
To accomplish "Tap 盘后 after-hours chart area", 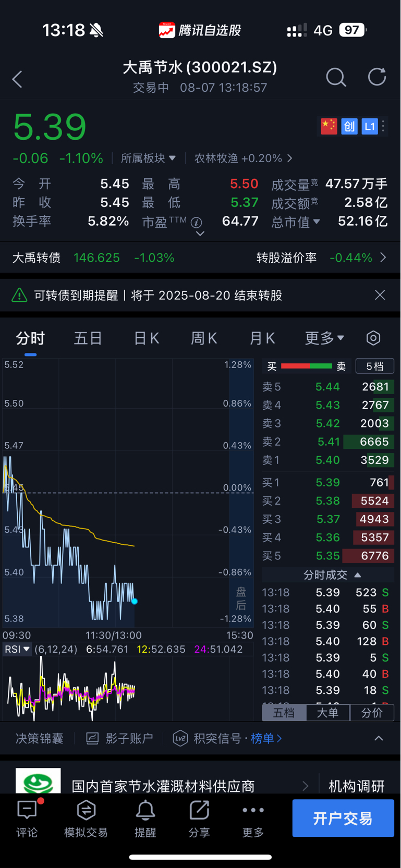I will pyautogui.click(x=241, y=598).
